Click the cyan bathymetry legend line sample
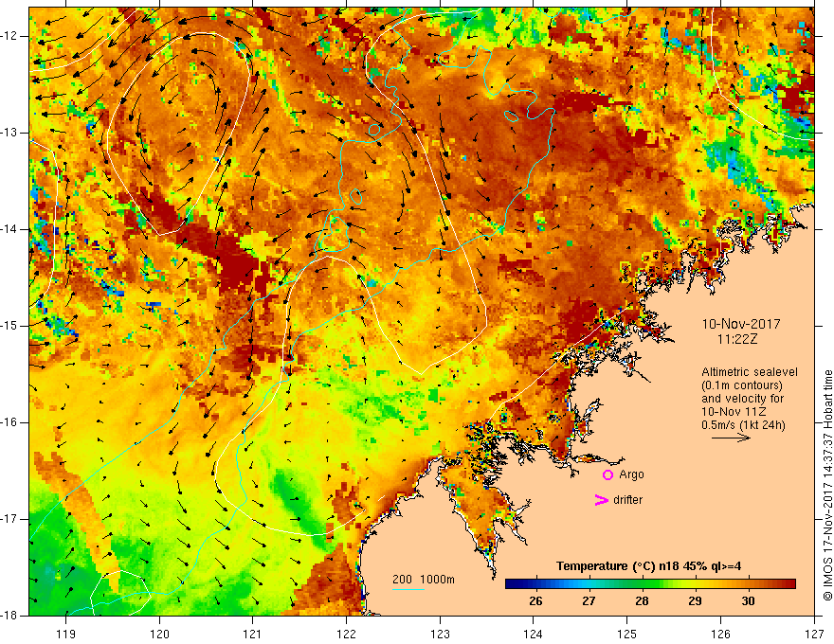 click(x=408, y=589)
